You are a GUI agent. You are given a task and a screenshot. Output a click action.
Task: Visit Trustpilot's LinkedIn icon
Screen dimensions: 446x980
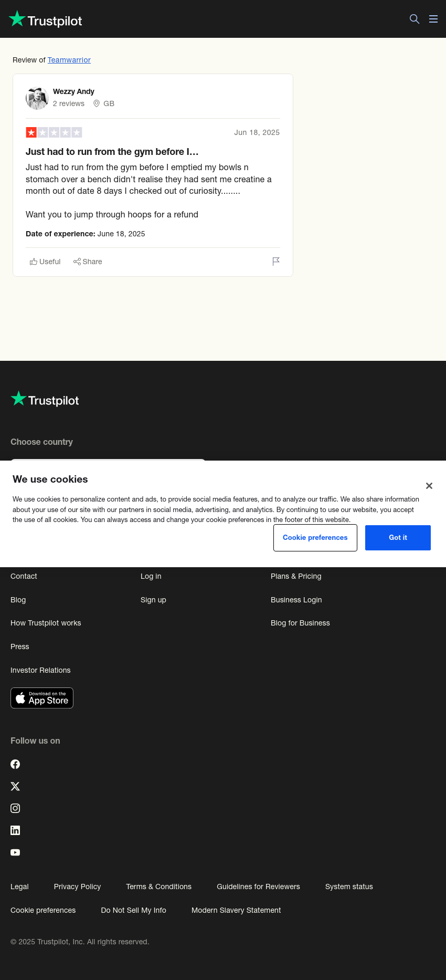point(15,830)
